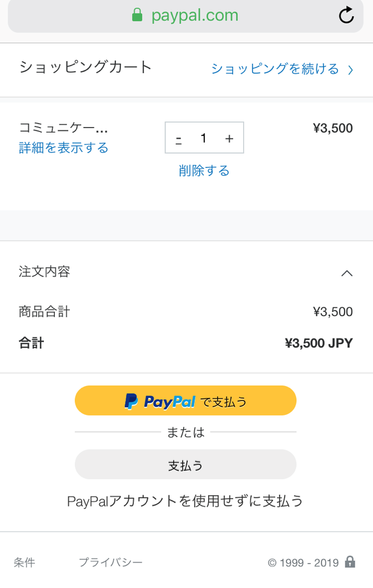
Task: Open the プライバシー footer link
Action: pos(110,562)
